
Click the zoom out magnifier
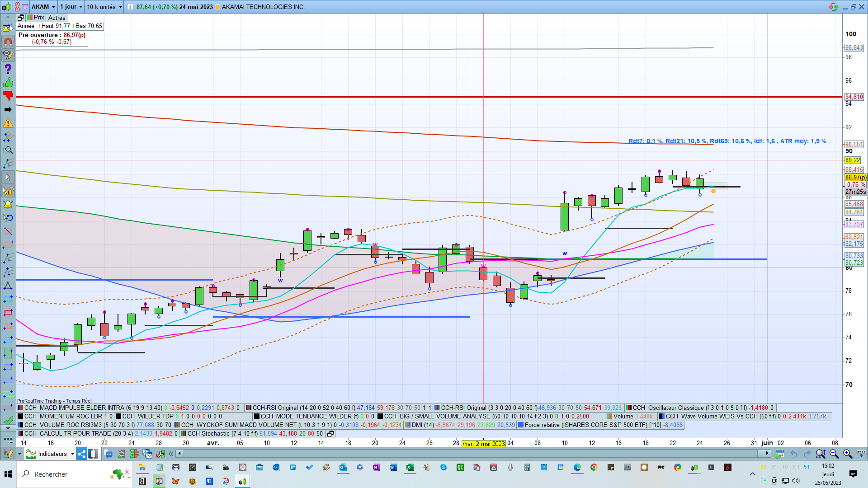(834, 454)
